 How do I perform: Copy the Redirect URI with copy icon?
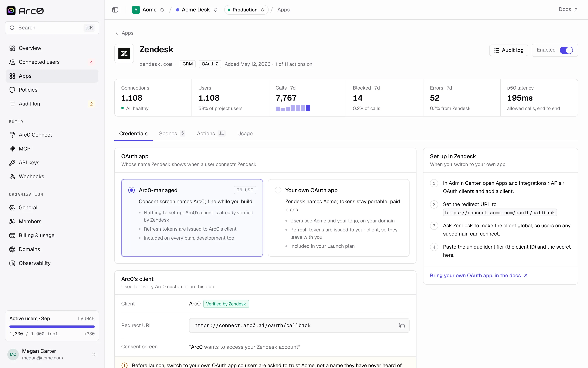point(402,325)
